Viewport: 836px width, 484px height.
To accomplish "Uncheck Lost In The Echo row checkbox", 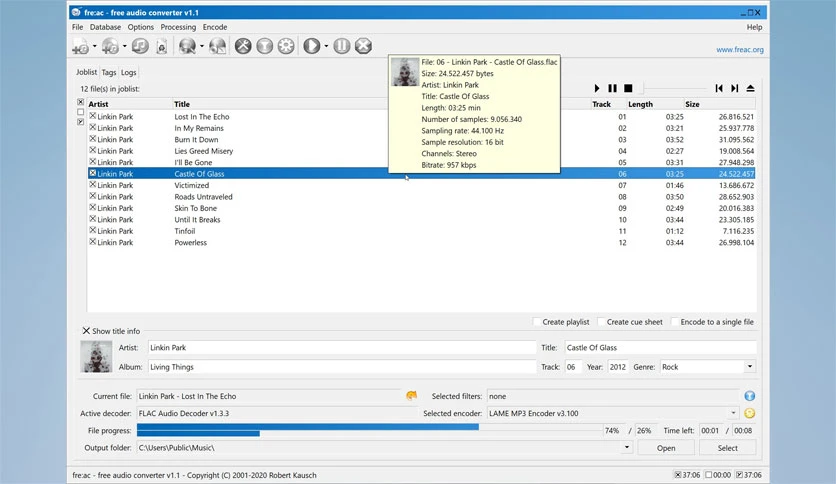I will (92, 116).
